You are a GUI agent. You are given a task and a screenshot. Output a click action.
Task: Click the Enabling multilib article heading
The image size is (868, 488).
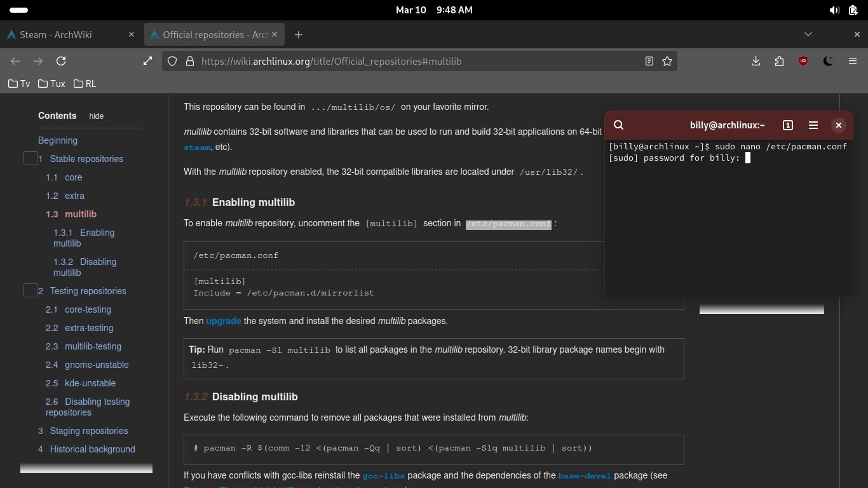coord(254,202)
